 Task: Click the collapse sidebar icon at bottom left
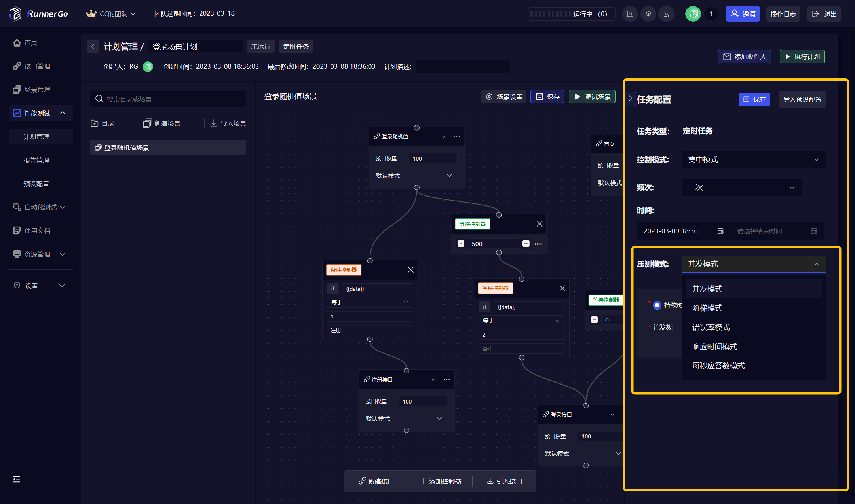[17, 479]
